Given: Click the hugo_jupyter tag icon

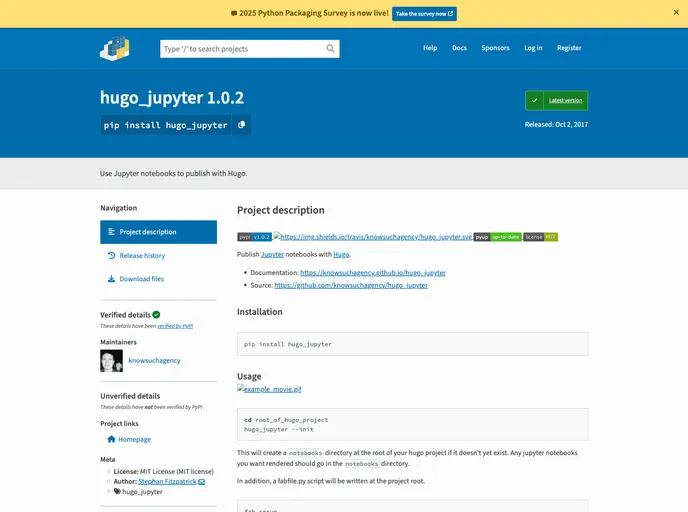Looking at the screenshot, I should pyautogui.click(x=117, y=491).
